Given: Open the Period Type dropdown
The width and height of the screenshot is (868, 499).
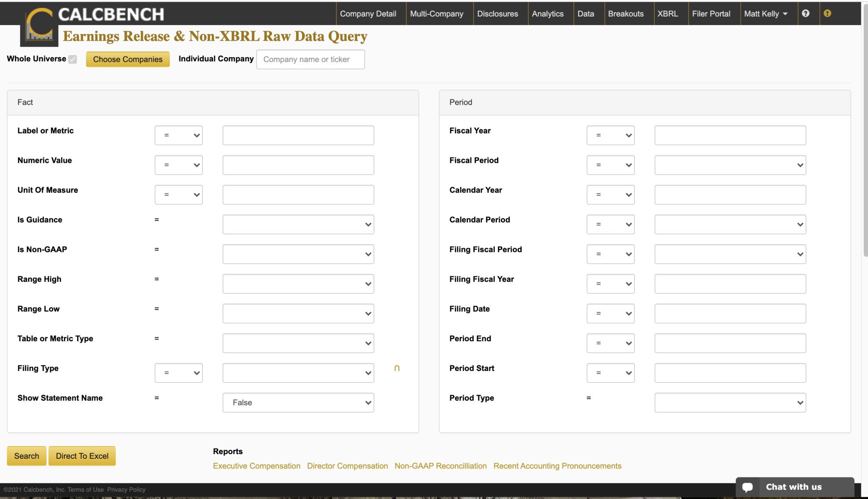Looking at the screenshot, I should 730,402.
